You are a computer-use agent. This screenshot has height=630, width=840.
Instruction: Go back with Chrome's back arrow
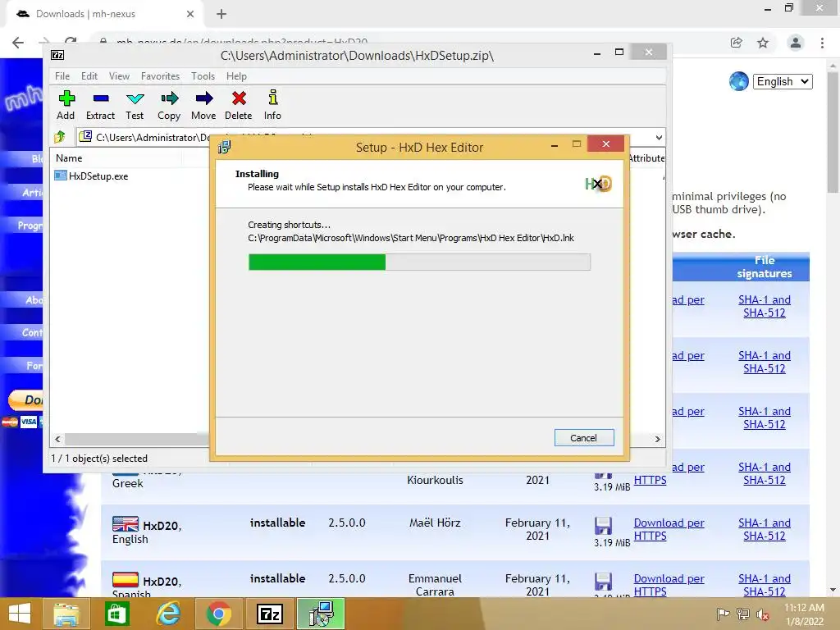[18, 43]
